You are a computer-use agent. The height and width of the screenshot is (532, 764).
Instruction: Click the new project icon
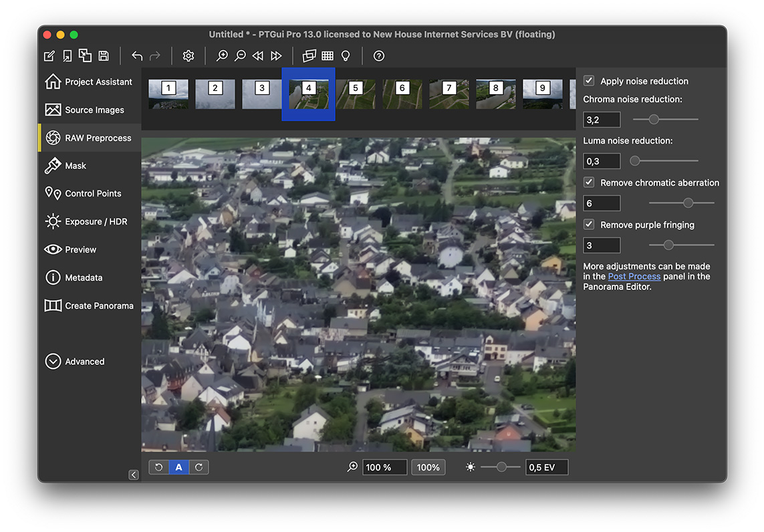[49, 56]
